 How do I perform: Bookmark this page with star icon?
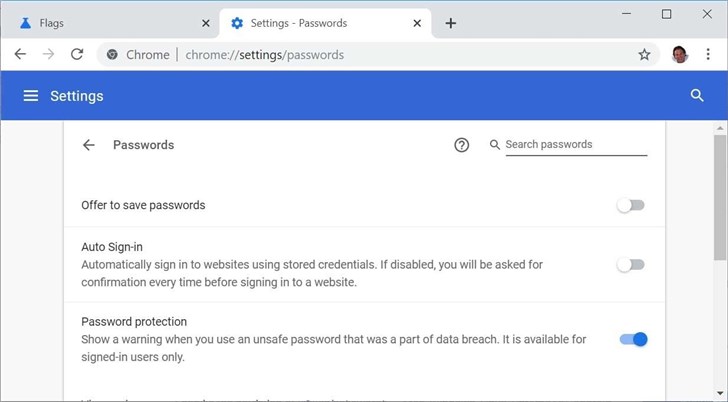644,55
